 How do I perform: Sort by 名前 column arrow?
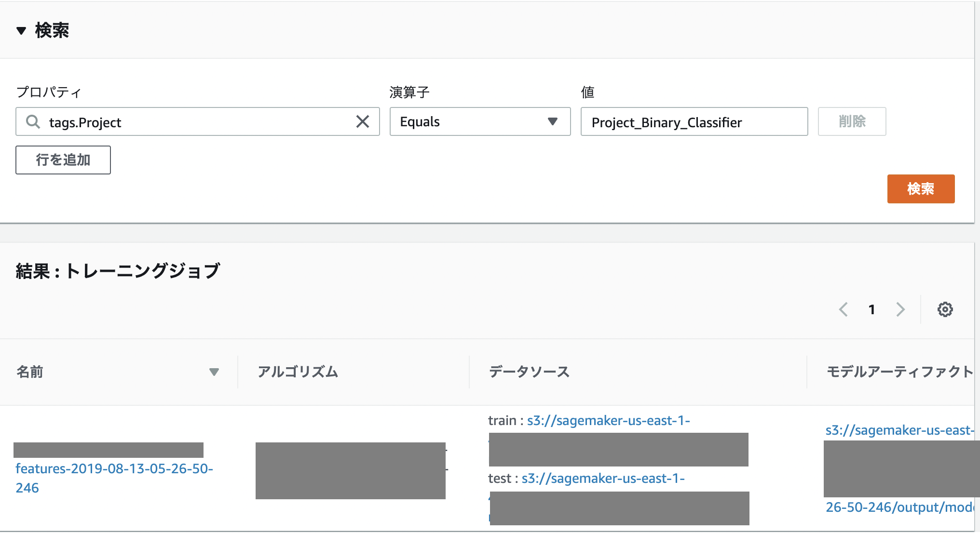click(x=214, y=372)
